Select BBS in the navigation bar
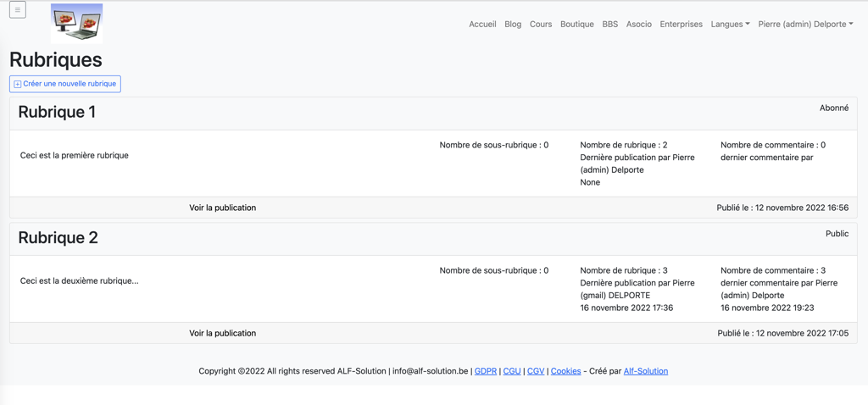Viewport: 868px width, 405px height. [609, 25]
